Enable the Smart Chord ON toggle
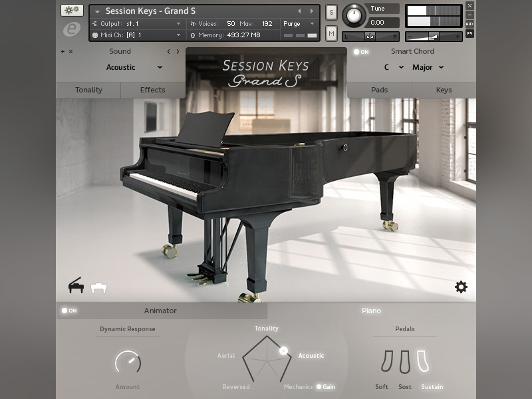Image resolution: width=532 pixels, height=399 pixels. 356,51
